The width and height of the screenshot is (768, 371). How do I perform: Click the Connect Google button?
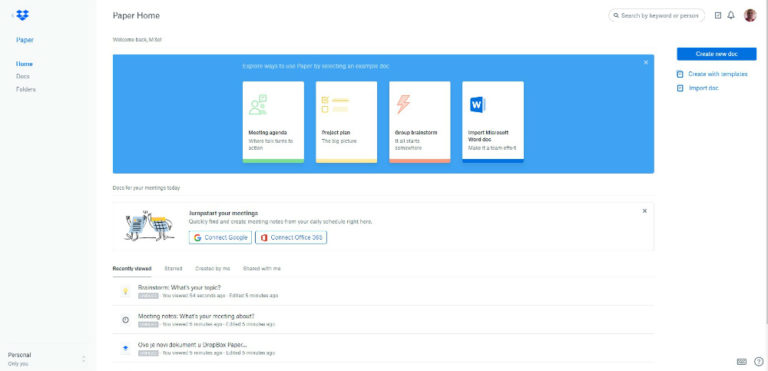220,238
